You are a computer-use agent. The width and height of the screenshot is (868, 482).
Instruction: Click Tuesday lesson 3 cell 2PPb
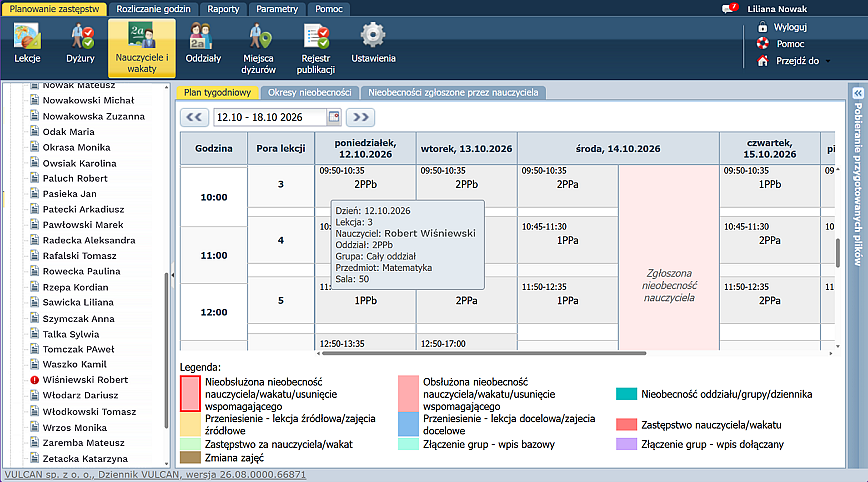click(x=466, y=185)
